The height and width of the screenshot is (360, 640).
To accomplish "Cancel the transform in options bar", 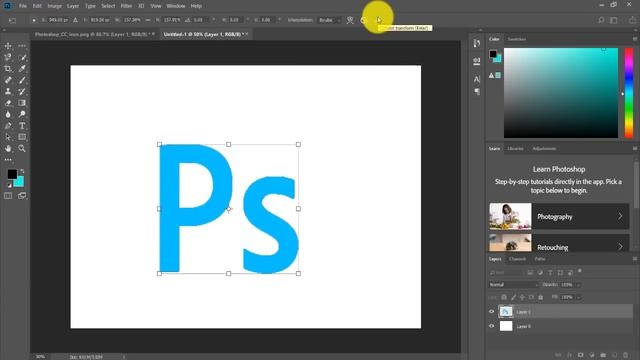I will pos(364,20).
